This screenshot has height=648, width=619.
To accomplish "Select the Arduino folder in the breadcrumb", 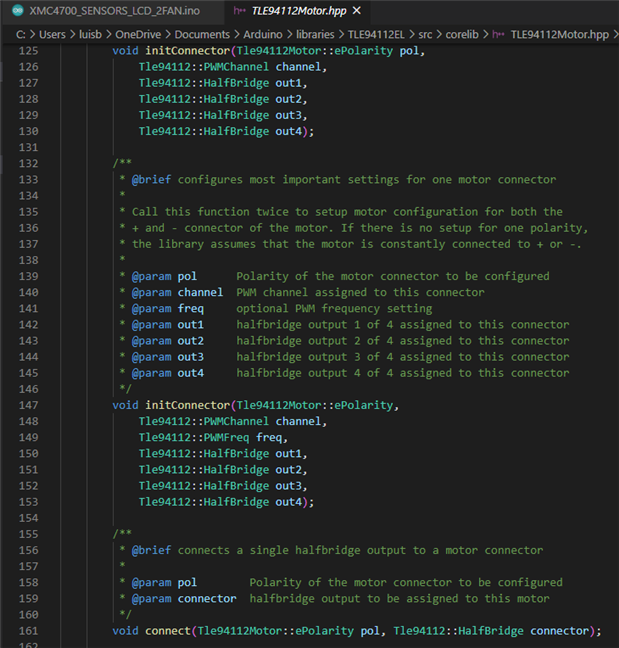I will (287, 33).
